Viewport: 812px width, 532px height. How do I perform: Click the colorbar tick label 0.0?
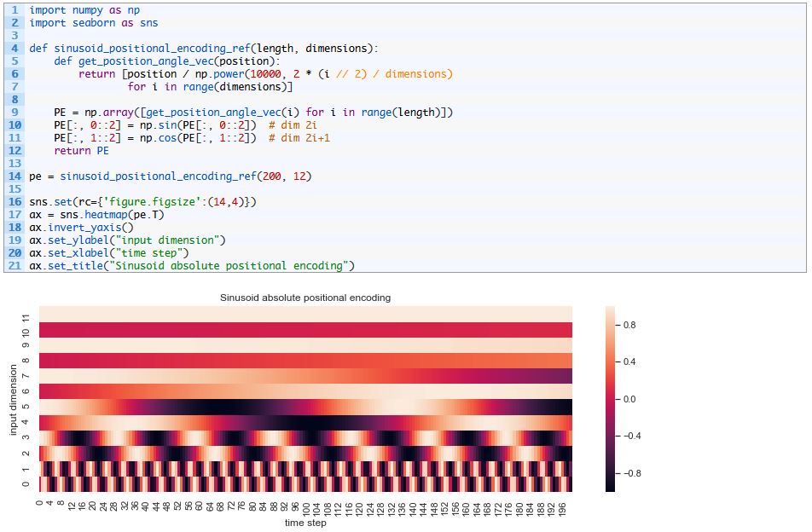[629, 399]
